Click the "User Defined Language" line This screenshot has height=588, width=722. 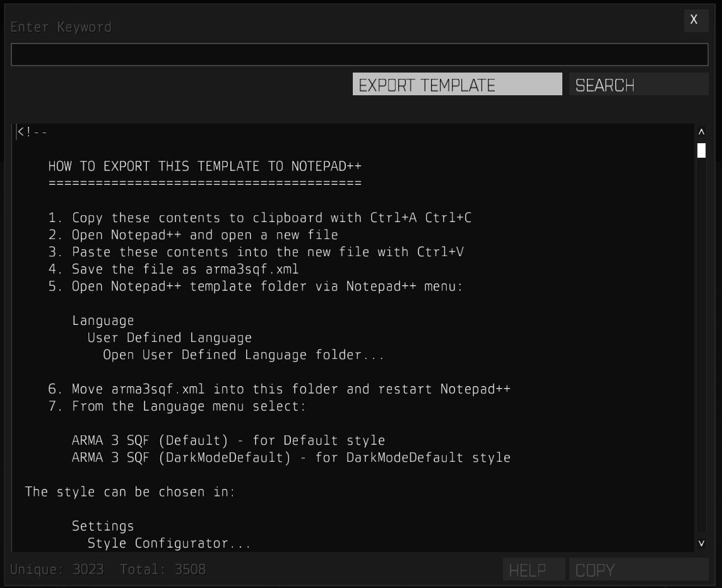tap(169, 338)
